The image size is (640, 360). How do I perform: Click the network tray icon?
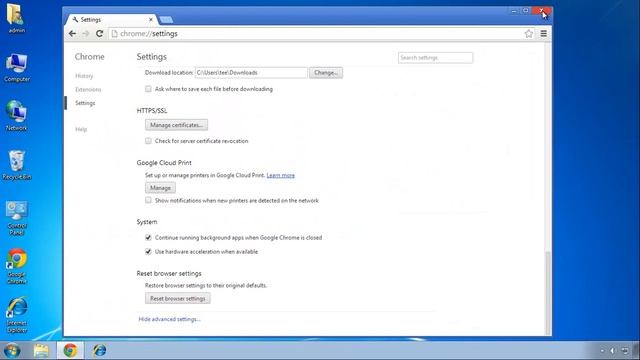[x=625, y=350]
